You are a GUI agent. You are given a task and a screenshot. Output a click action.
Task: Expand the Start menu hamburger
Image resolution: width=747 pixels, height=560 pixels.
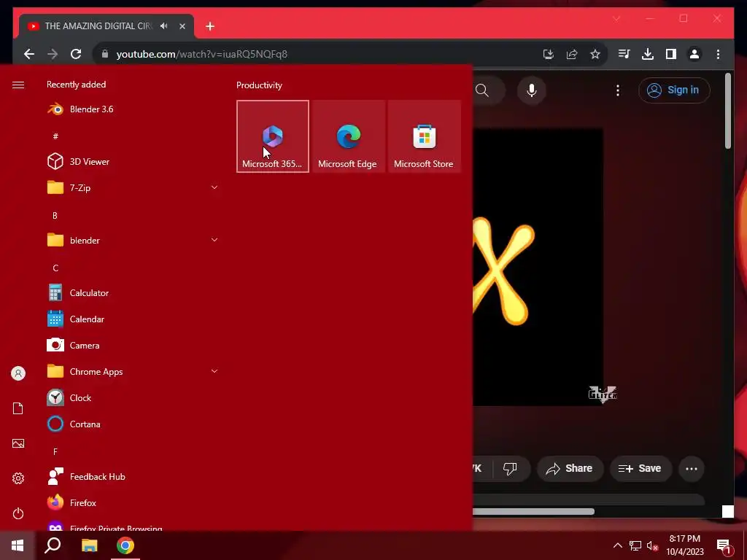[18, 85]
